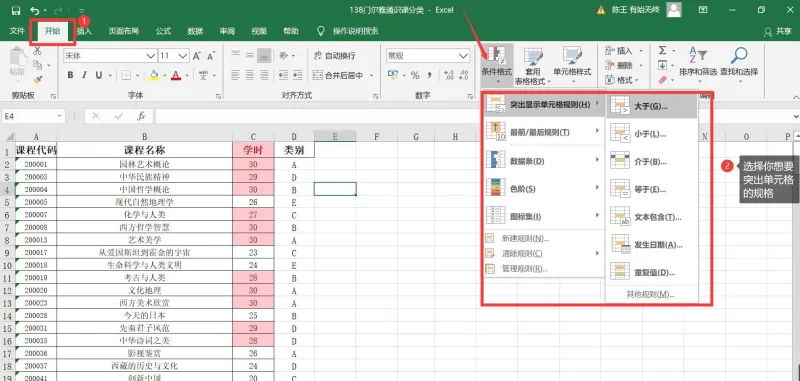Toggle Bold formatting

tap(70, 75)
